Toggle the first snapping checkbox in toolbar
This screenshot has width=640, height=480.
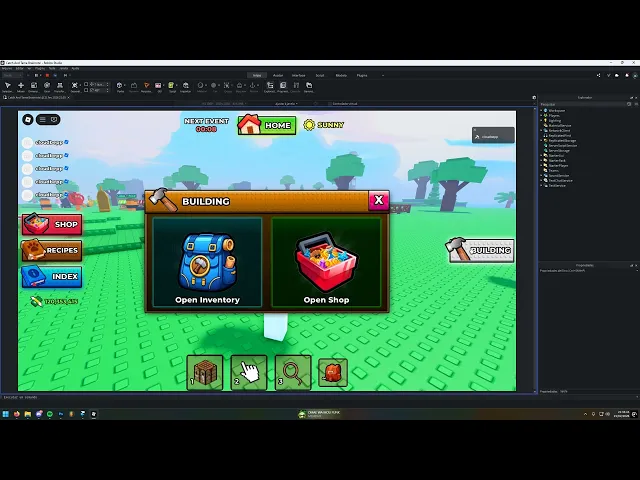[x=86, y=84]
